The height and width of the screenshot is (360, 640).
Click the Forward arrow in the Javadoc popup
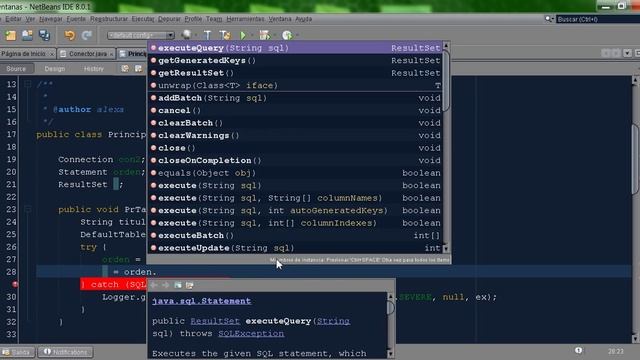165,285
